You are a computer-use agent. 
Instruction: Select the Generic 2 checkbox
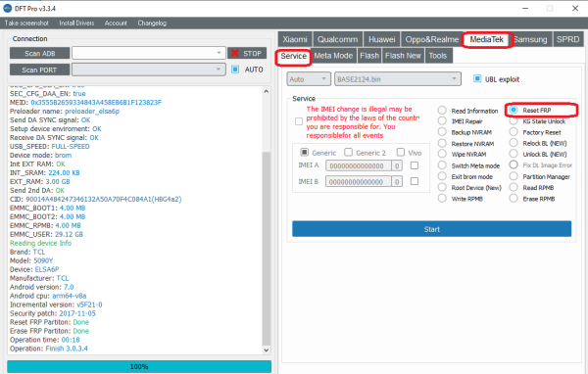tap(348, 152)
